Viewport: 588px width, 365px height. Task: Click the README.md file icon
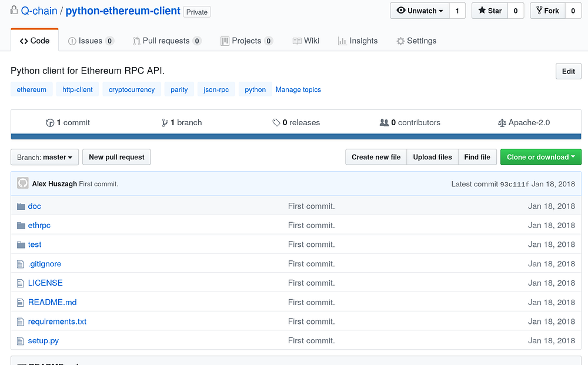tap(21, 303)
